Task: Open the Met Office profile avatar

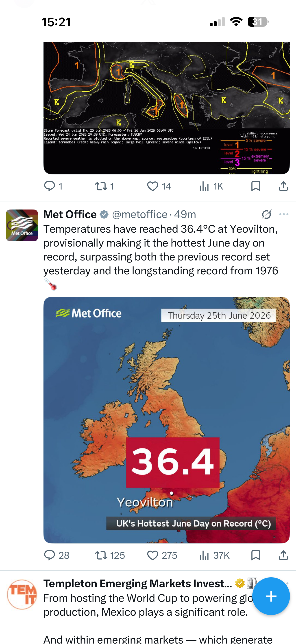Action: (22, 225)
